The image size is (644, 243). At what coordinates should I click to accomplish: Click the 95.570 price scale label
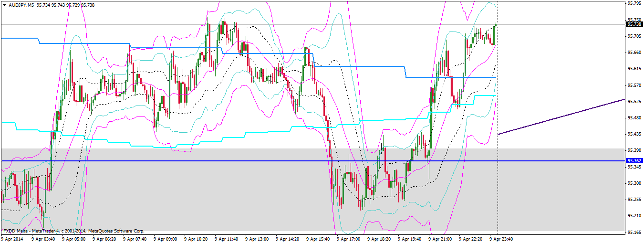click(x=634, y=85)
